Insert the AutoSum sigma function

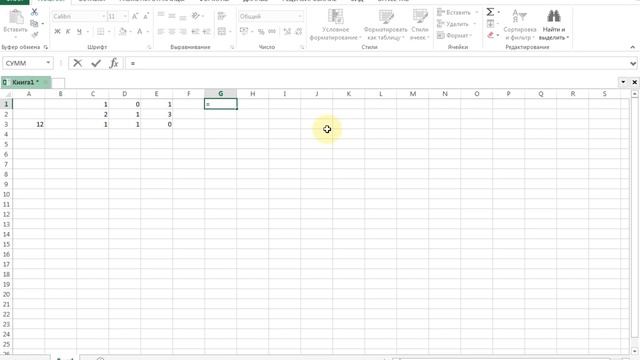490,12
